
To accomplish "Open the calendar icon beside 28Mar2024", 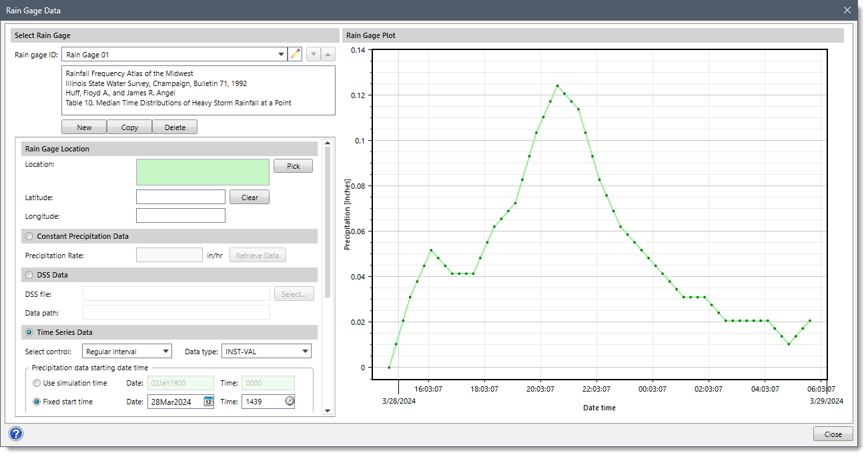I will (208, 401).
